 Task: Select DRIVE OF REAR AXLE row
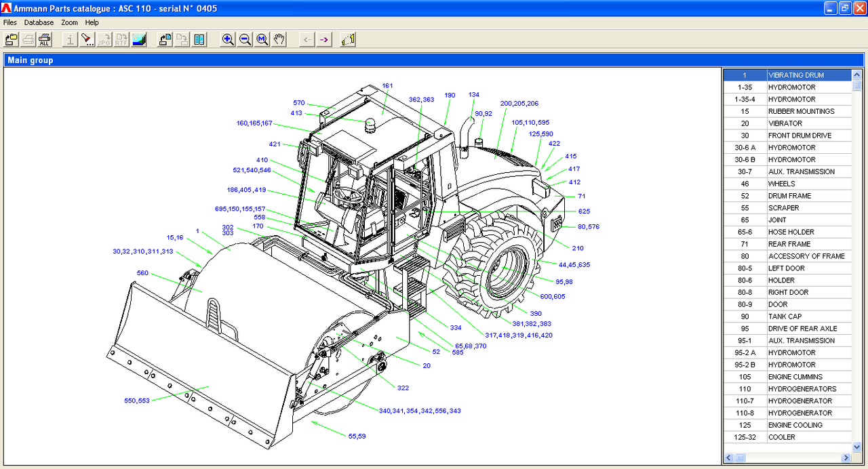pos(787,329)
